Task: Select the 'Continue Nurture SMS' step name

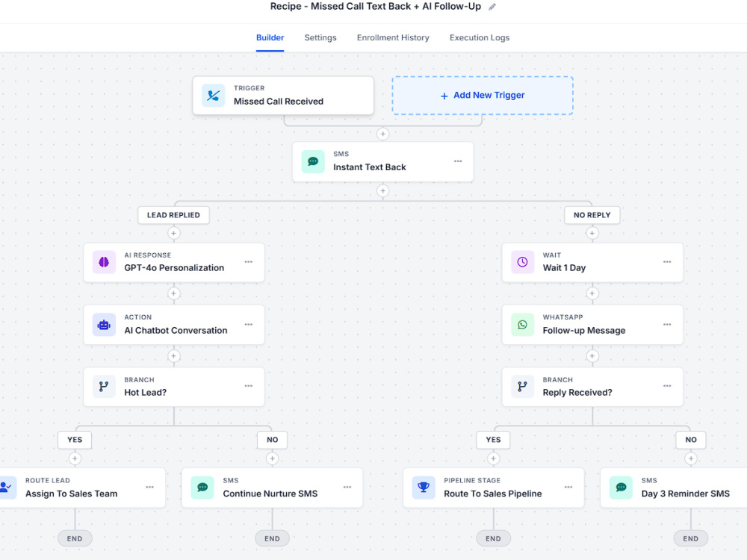Action: tap(270, 494)
